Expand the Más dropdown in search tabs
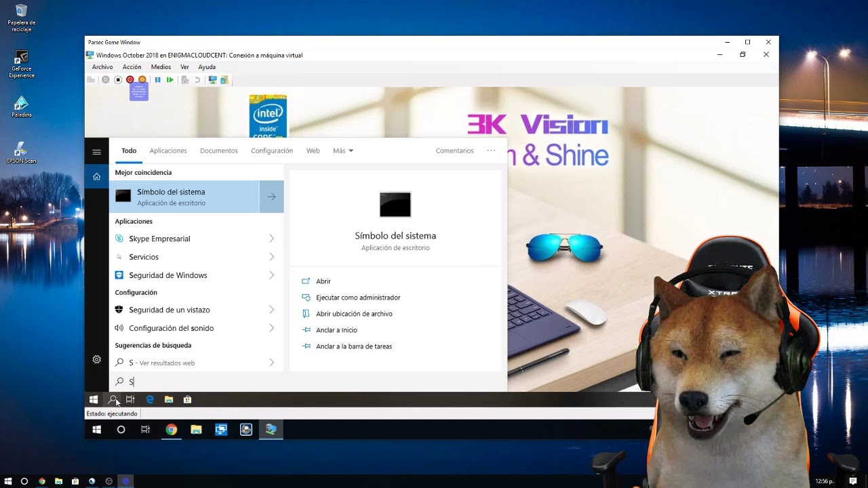This screenshot has width=868, height=488. click(343, 150)
